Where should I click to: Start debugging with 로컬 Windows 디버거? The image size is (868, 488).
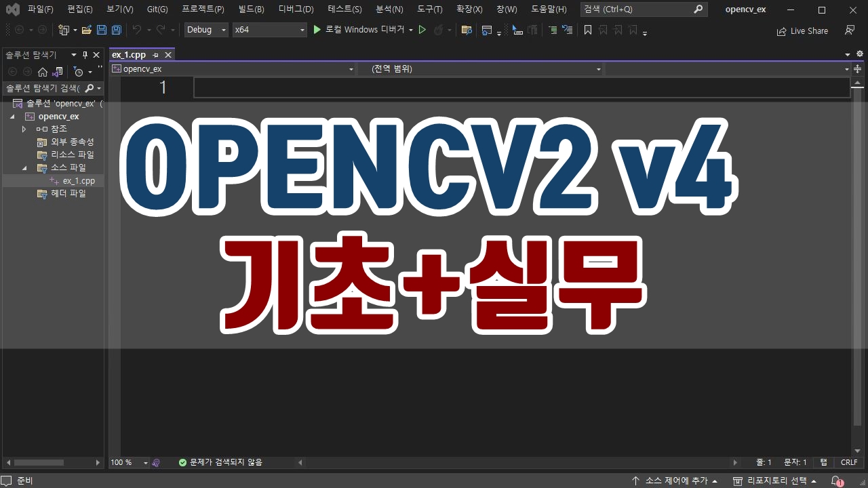pos(358,30)
